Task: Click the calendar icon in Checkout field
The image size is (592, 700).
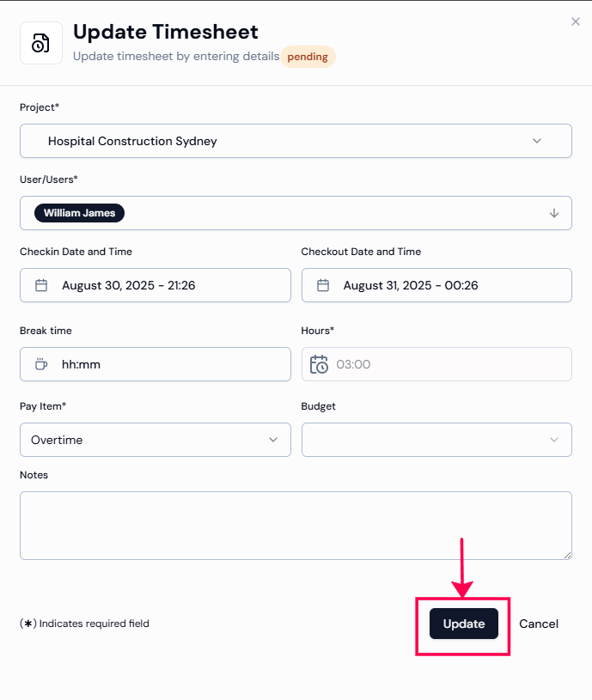Action: (x=323, y=285)
